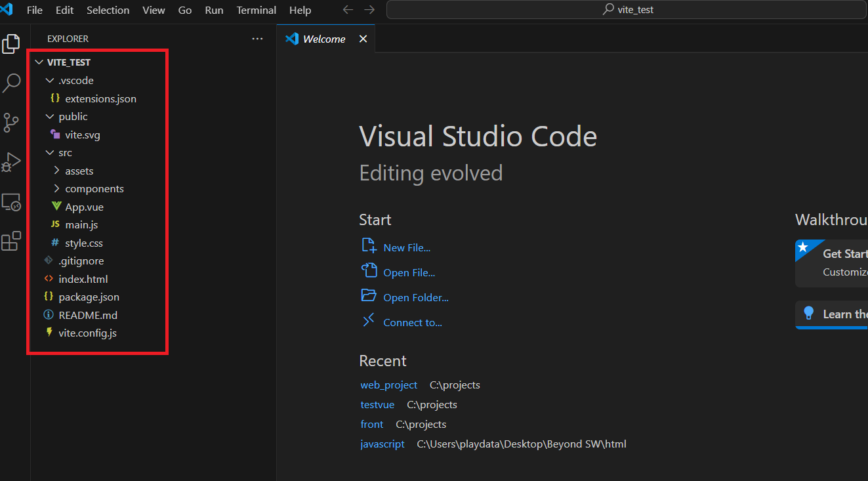This screenshot has width=868, height=481.
Task: Click the hash icon beside style.css
Action: (x=55, y=243)
